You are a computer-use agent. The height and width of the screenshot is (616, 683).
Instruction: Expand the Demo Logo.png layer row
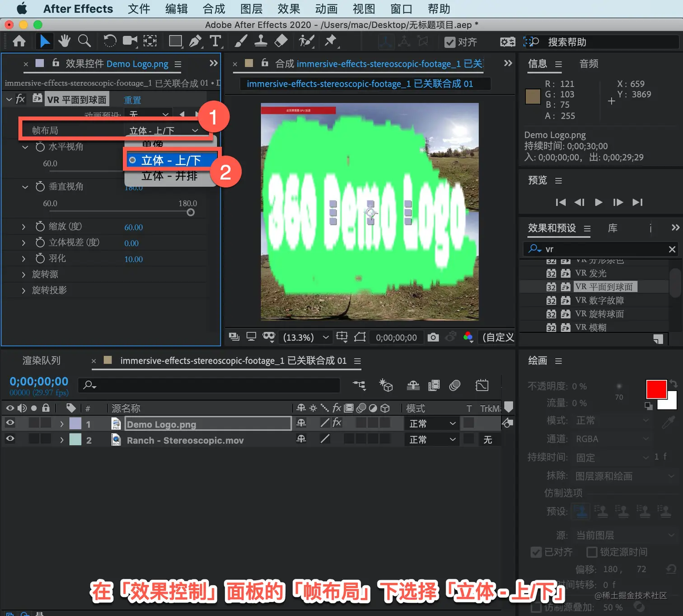point(62,424)
